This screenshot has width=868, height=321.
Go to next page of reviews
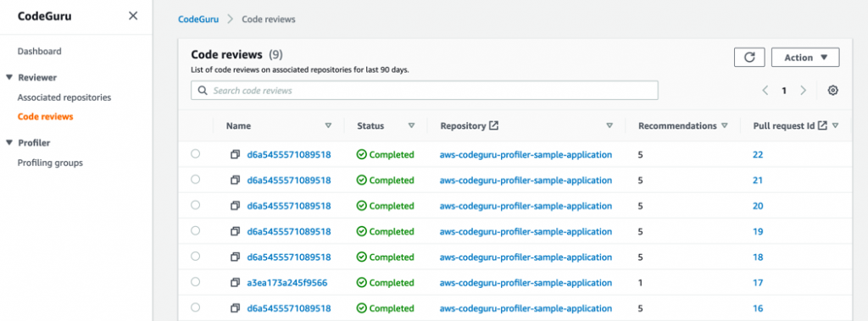(x=804, y=91)
